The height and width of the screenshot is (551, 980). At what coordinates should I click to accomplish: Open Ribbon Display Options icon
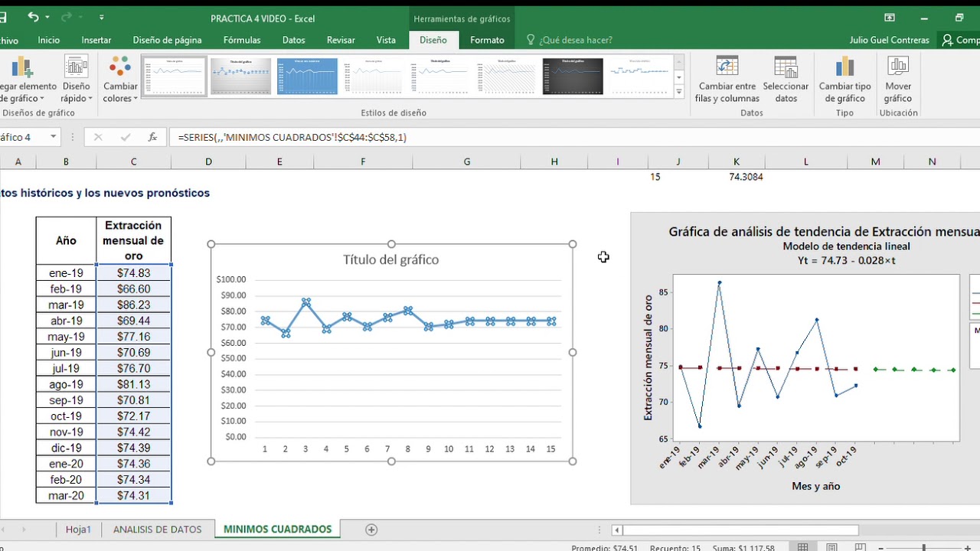point(890,18)
